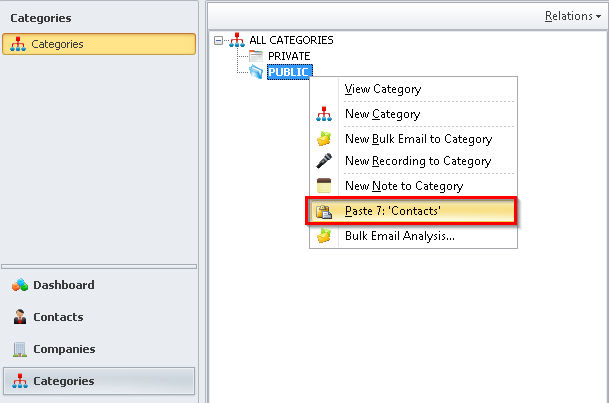Click the PUBLIC category folder icon
This screenshot has height=403, width=609.
pos(255,72)
